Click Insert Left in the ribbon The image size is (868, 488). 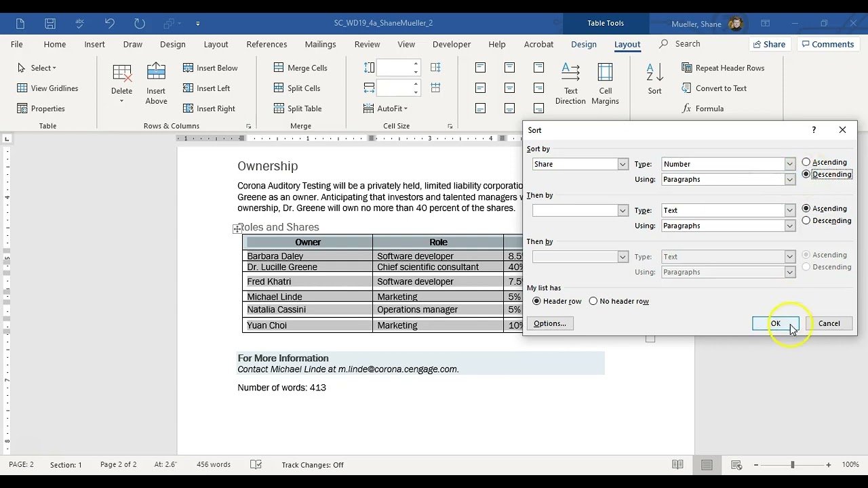207,88
